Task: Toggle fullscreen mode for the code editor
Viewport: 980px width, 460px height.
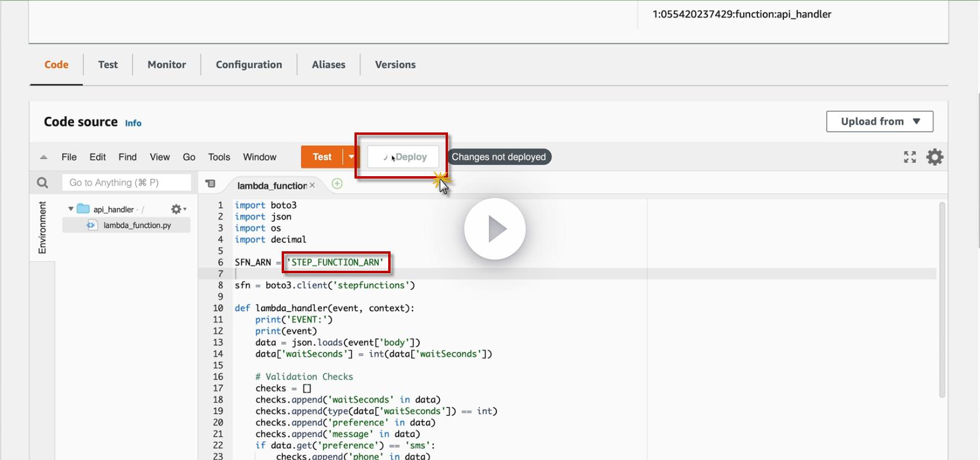Action: click(910, 157)
